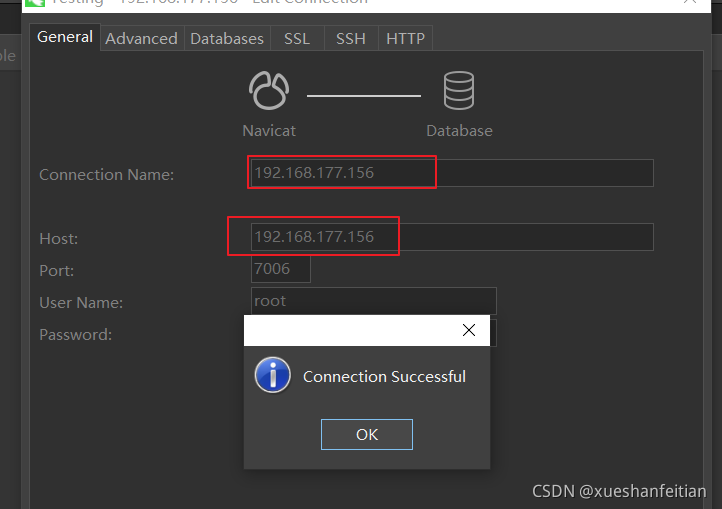722x509 pixels.
Task: Confirm the Connection Successful dialog with OK
Action: point(367,434)
